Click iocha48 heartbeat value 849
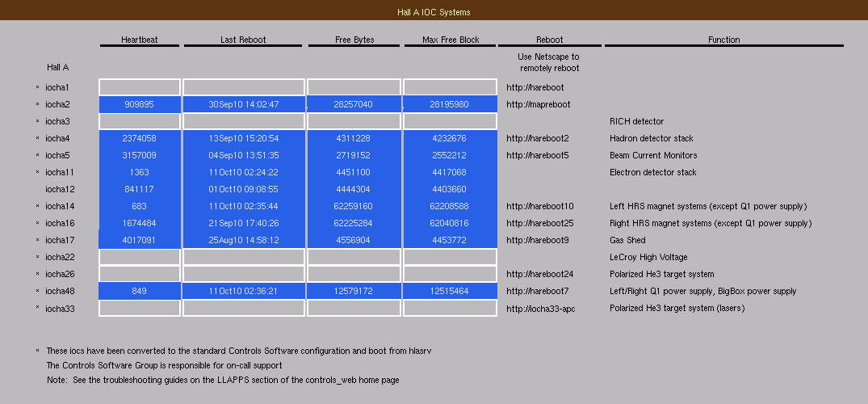 (140, 291)
